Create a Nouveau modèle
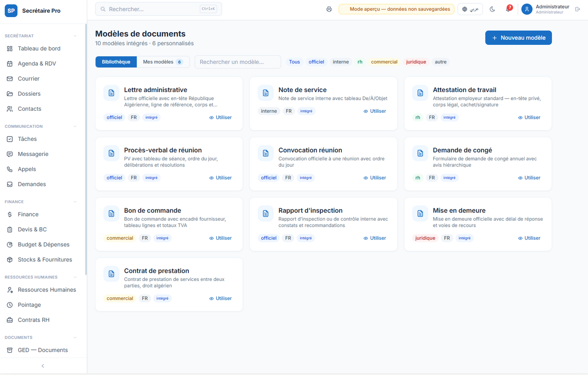The height and width of the screenshot is (375, 588). (518, 38)
